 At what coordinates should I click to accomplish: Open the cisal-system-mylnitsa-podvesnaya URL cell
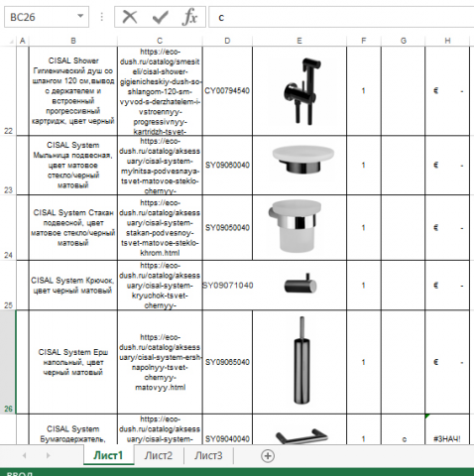tap(160, 165)
